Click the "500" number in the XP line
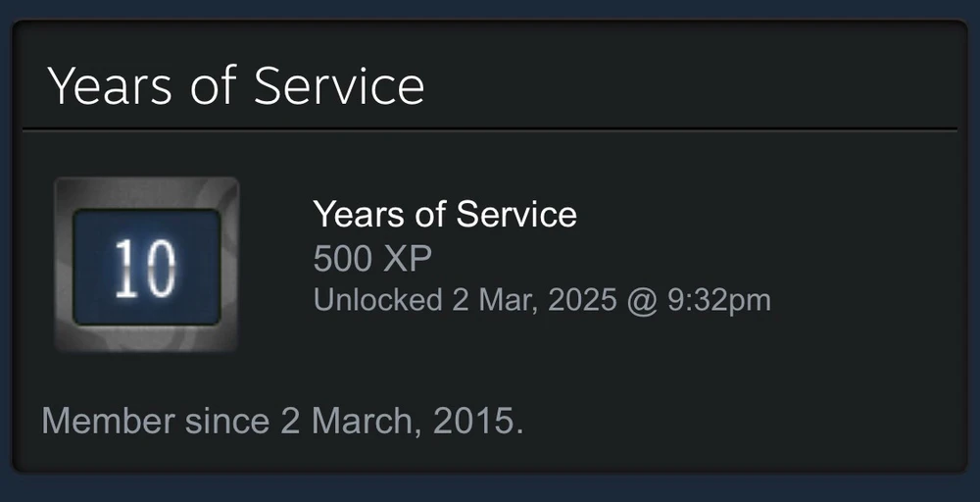This screenshot has height=502, width=980. (x=345, y=259)
